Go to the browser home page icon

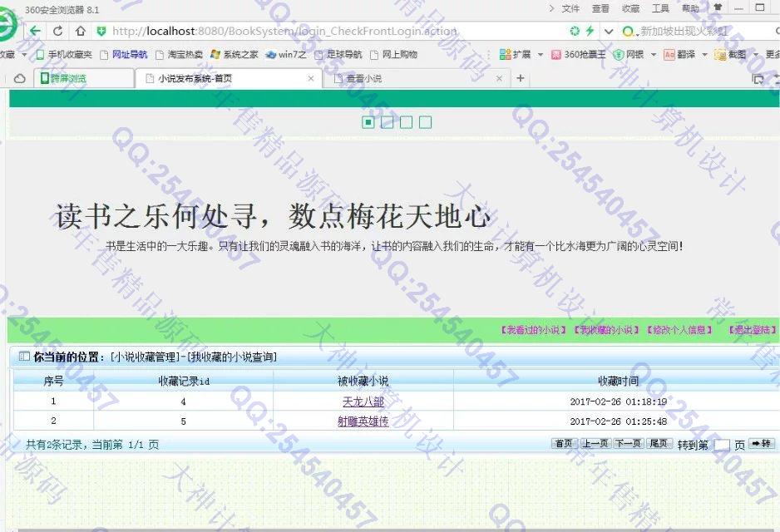tap(80, 32)
